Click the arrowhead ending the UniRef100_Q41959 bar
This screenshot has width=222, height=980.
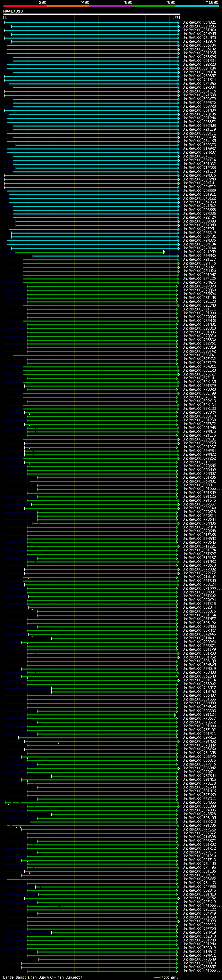pos(164,252)
